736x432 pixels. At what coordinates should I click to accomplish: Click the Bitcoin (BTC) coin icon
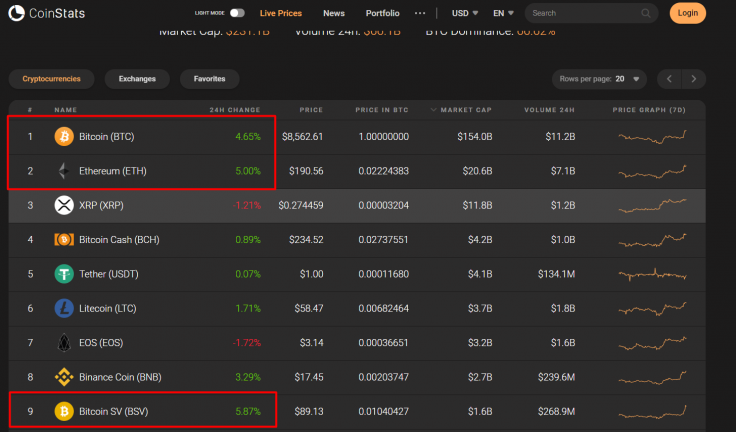64,137
